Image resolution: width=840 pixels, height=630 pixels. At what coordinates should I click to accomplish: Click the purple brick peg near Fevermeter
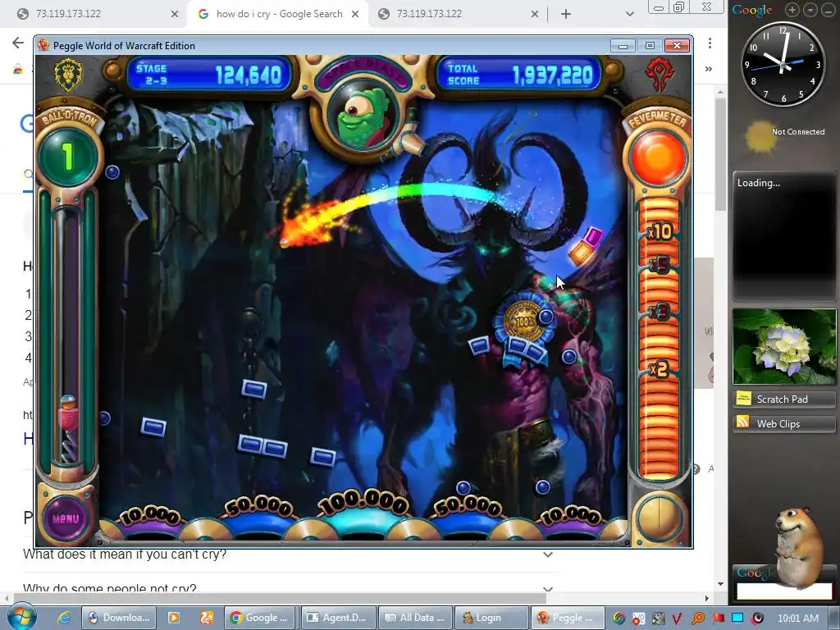593,235
